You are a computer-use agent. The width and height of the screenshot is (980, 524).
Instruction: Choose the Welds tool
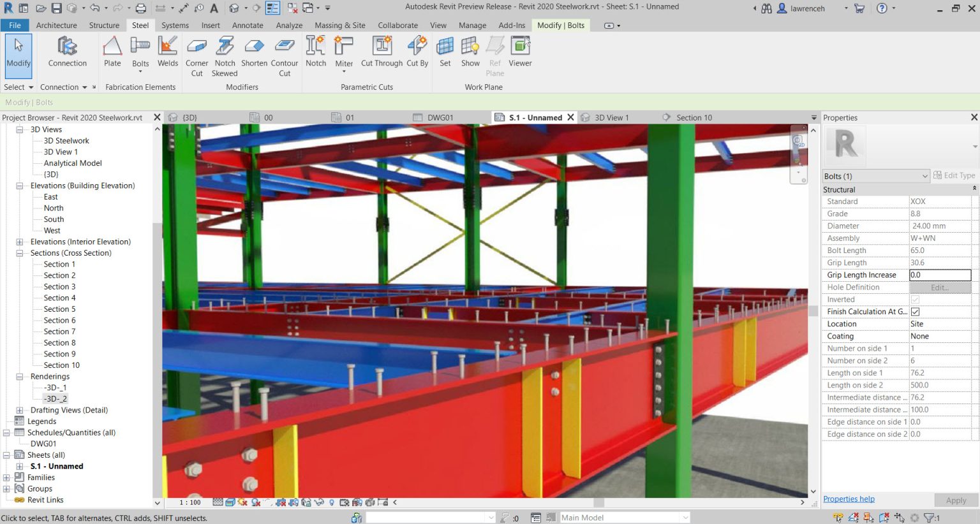point(168,52)
